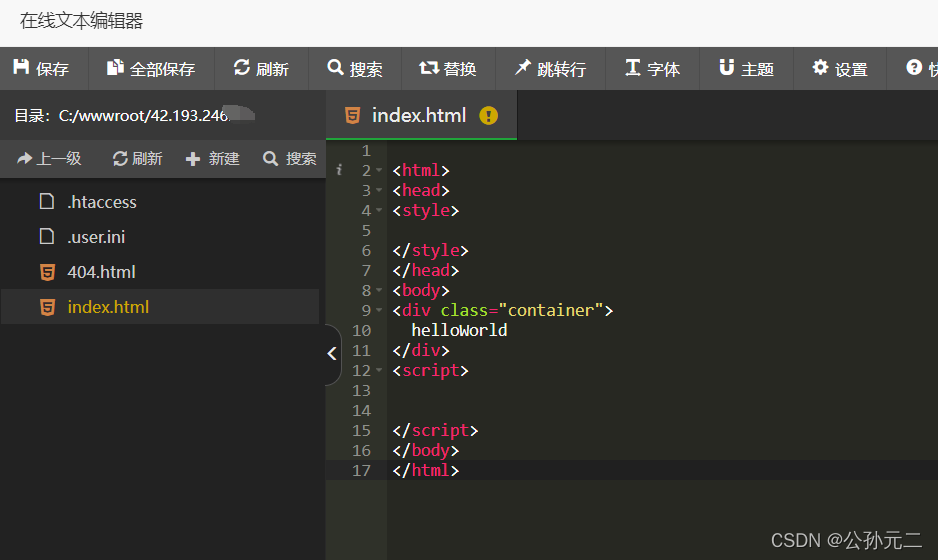
Task: Fold the script tag at line 12
Action: (x=379, y=371)
